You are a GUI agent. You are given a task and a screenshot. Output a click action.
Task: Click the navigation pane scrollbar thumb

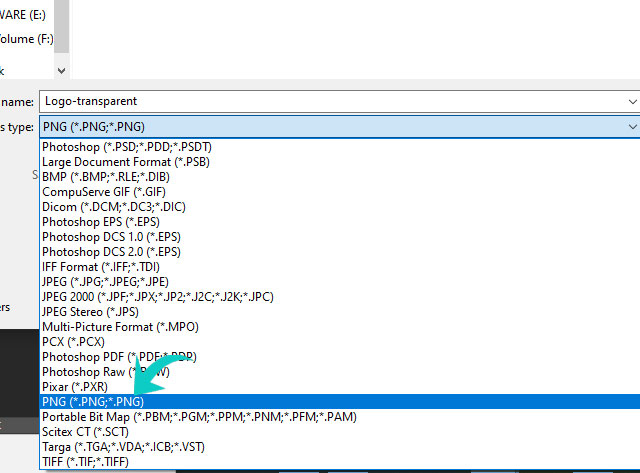(x=62, y=26)
